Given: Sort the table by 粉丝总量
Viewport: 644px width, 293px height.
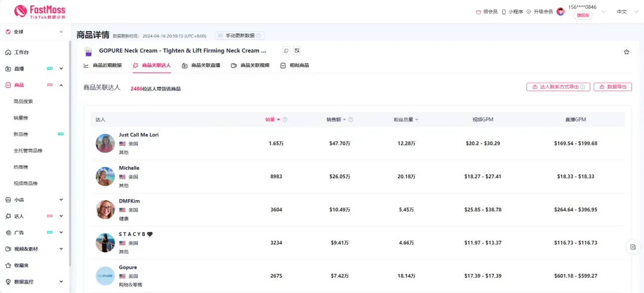Looking at the screenshot, I should [405, 120].
